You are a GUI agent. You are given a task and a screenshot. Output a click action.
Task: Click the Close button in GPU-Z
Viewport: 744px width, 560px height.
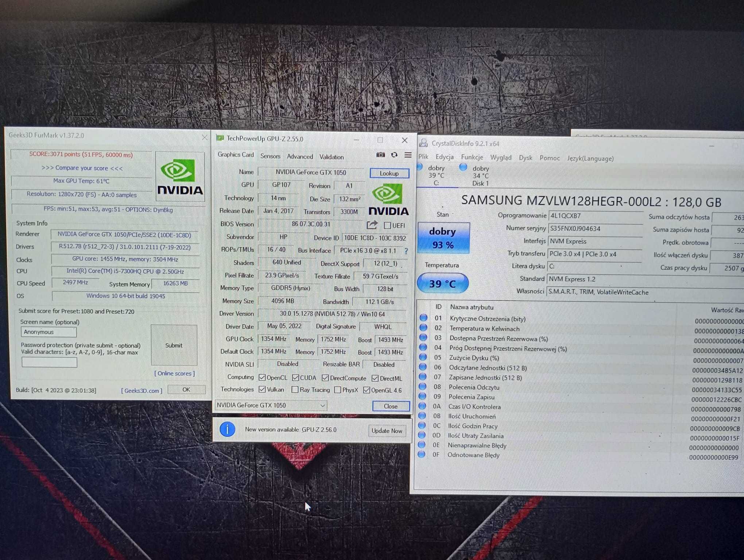pyautogui.click(x=391, y=406)
